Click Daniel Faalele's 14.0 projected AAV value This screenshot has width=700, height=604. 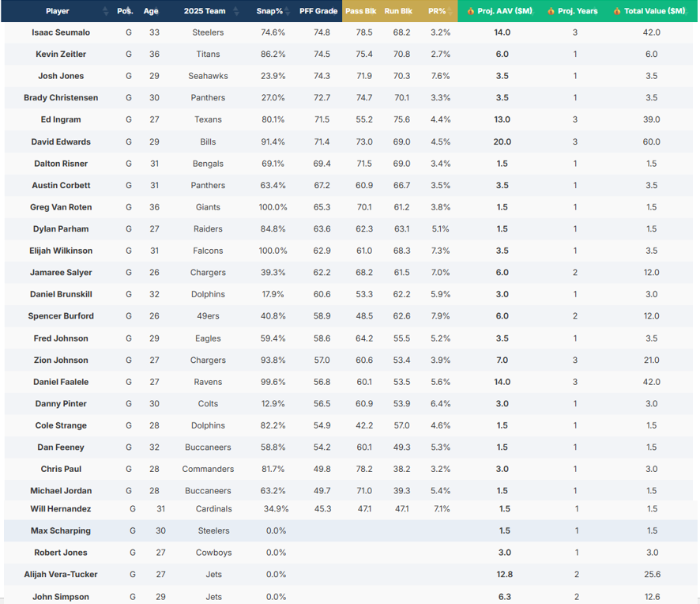502,382
